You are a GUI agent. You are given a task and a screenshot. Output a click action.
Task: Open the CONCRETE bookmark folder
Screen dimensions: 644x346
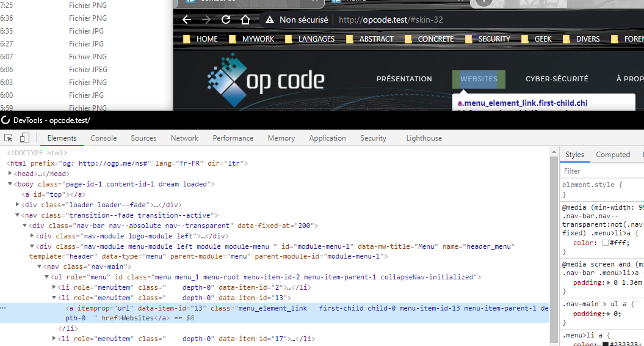[x=429, y=39]
